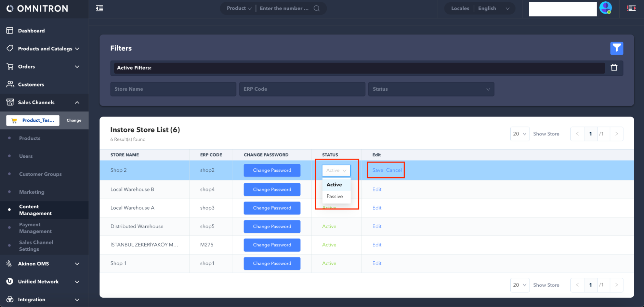Image resolution: width=644 pixels, height=307 pixels.
Task: Select Passive from the status dropdown
Action: tap(335, 196)
